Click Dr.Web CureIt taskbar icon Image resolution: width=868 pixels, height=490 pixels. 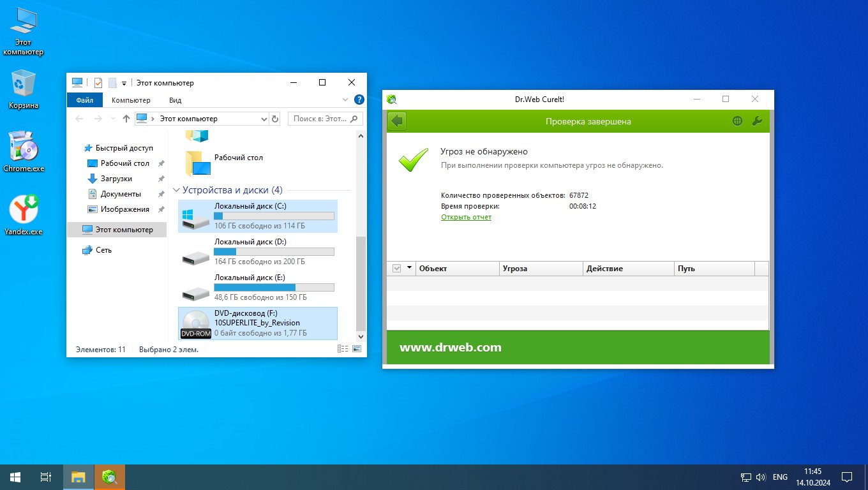(x=110, y=477)
